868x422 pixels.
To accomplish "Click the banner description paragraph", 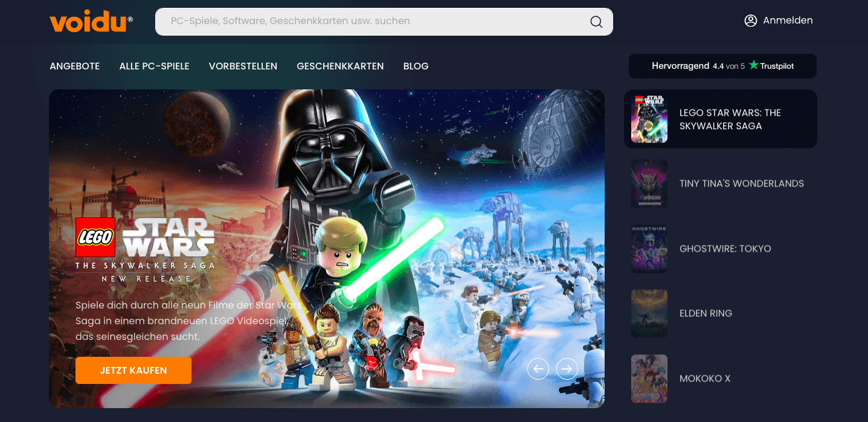I will (188, 321).
